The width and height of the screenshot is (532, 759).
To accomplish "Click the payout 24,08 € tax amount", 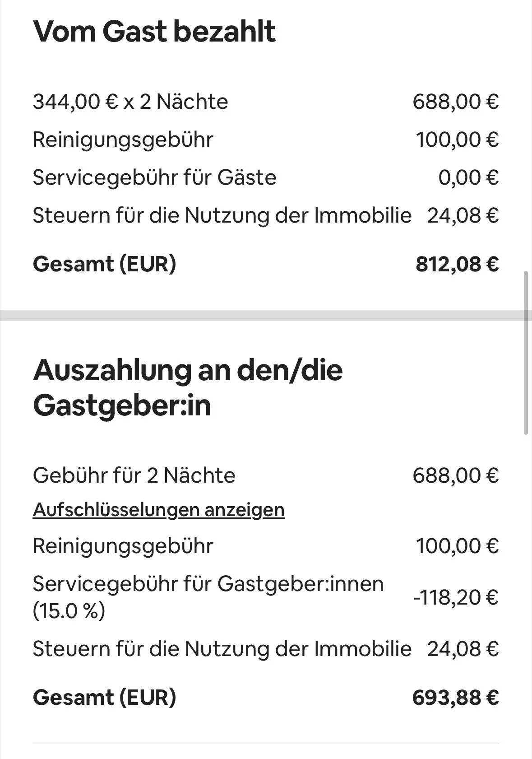I will pos(463,649).
